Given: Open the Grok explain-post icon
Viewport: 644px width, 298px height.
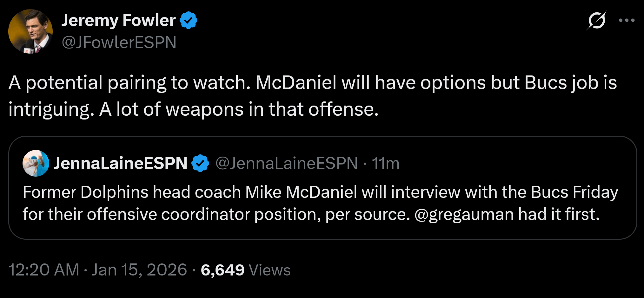Looking at the screenshot, I should [x=596, y=21].
